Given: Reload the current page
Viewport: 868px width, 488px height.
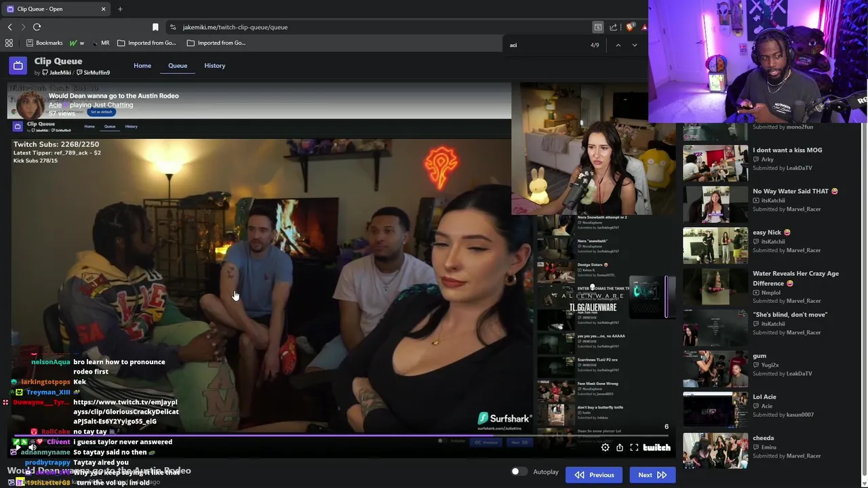Looking at the screenshot, I should click(x=37, y=27).
